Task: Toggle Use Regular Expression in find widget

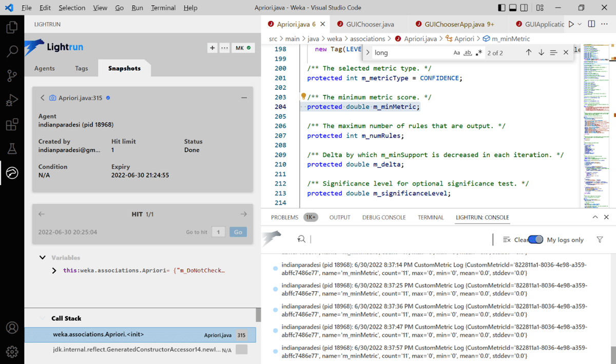Action: tap(479, 53)
